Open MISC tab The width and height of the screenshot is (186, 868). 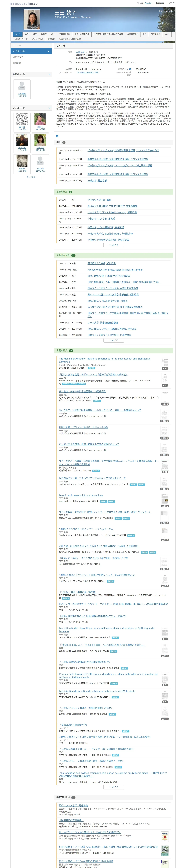coord(167,34)
